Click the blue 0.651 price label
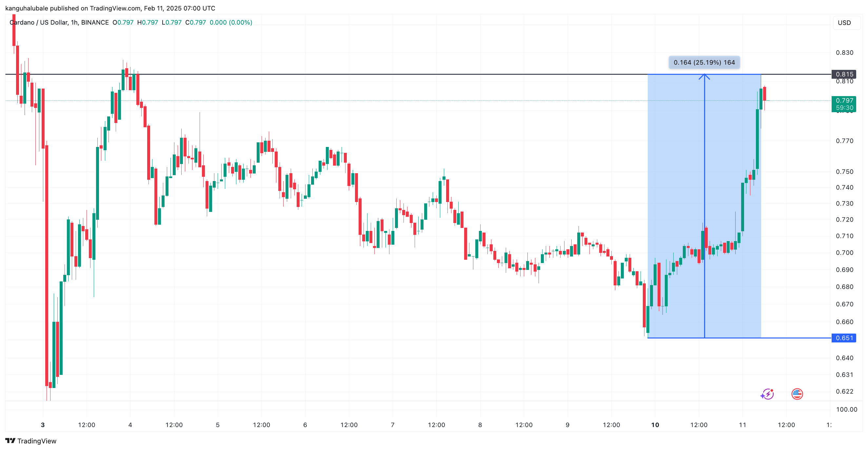The height and width of the screenshot is (450, 868). (x=844, y=338)
